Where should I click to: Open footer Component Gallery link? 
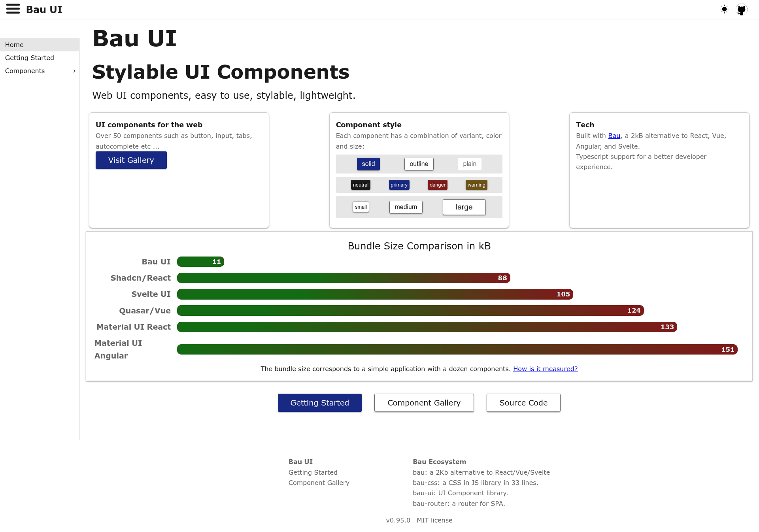(319, 483)
